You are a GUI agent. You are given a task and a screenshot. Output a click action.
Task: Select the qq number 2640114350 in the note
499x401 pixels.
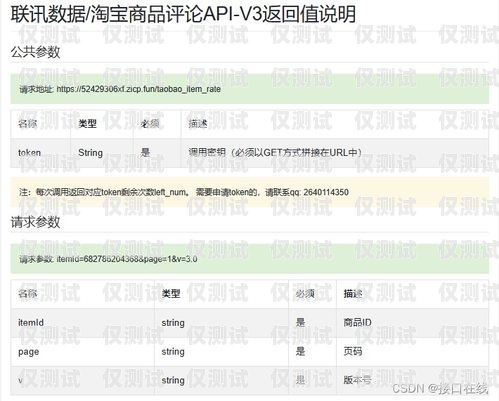(x=326, y=192)
